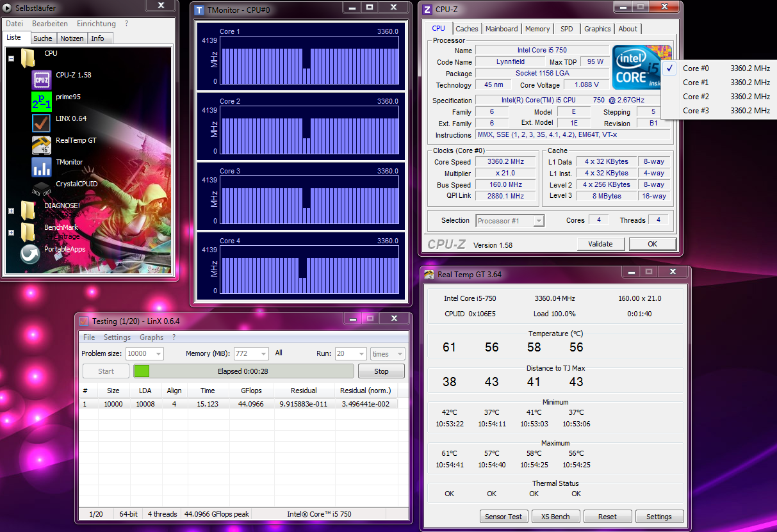777x532 pixels.
Task: Click the LinX elapsed progress bar
Action: (x=243, y=371)
